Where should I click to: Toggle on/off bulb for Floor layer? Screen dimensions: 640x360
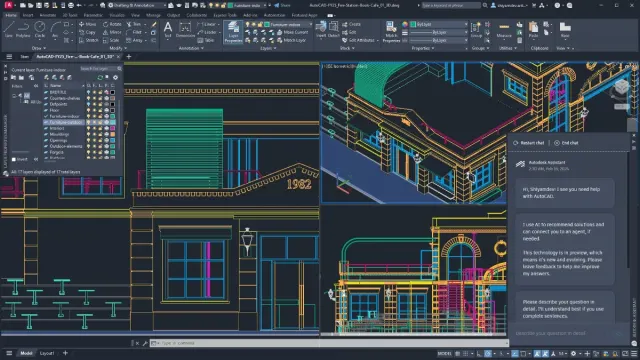88,110
